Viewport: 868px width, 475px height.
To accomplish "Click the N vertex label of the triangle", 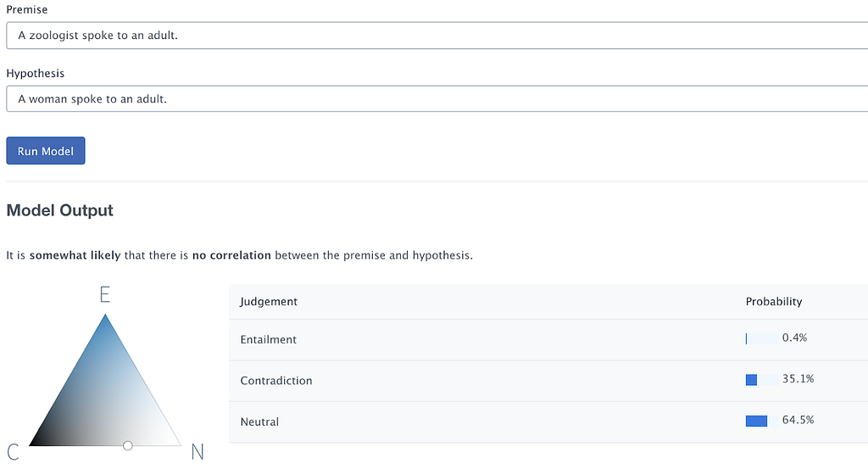I will [x=198, y=452].
